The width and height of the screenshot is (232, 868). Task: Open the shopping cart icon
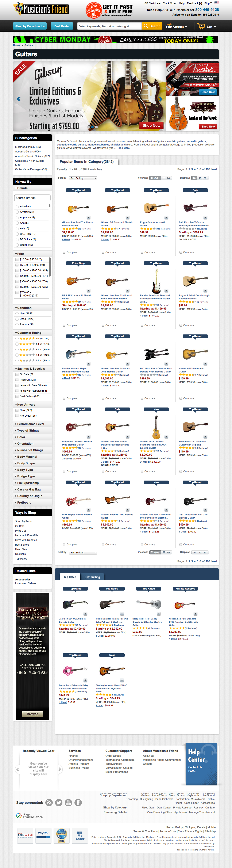[201, 26]
